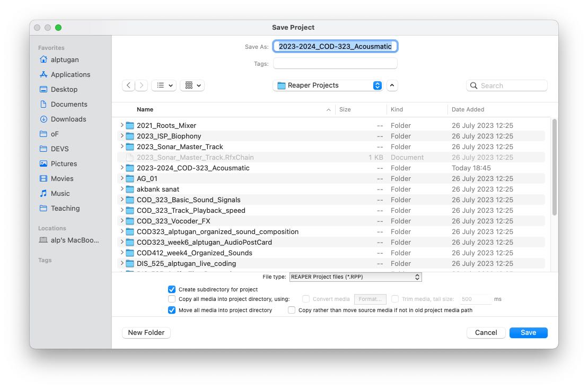Screen dimensions: 588x388
Task: Click the Save button
Action: click(528, 333)
